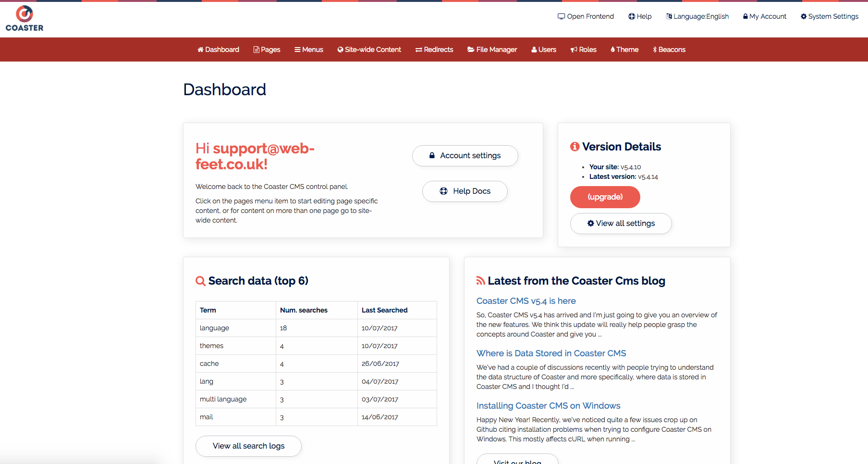
Task: Click the 'Your site: v5.4.10' text
Action: [615, 167]
